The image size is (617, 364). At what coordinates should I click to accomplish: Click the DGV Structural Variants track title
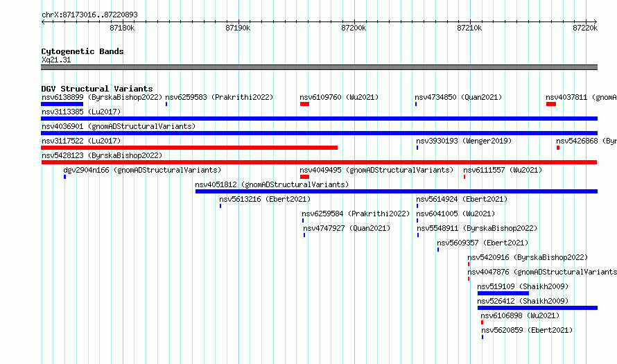click(97, 89)
